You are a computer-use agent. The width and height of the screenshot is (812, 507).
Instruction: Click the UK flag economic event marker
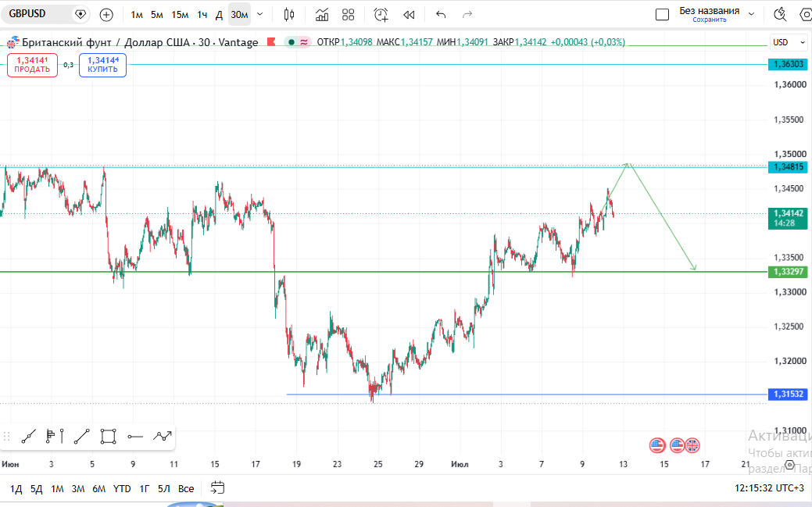point(692,445)
